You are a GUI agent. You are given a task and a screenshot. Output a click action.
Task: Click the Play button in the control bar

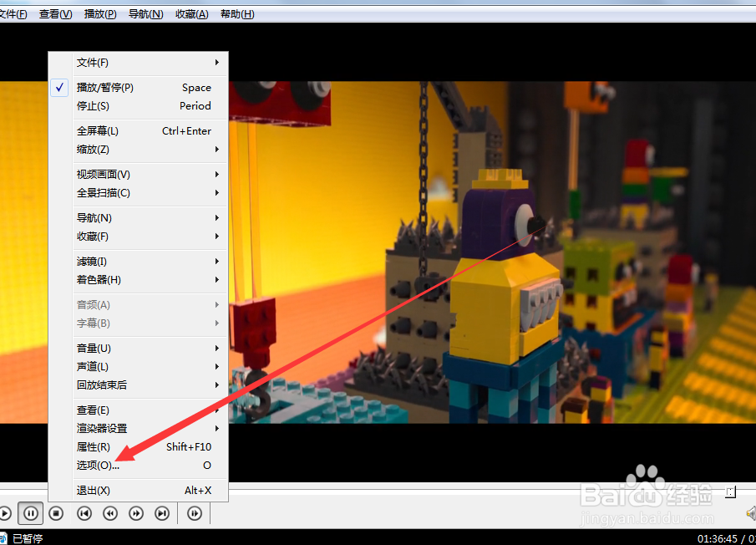point(5,513)
